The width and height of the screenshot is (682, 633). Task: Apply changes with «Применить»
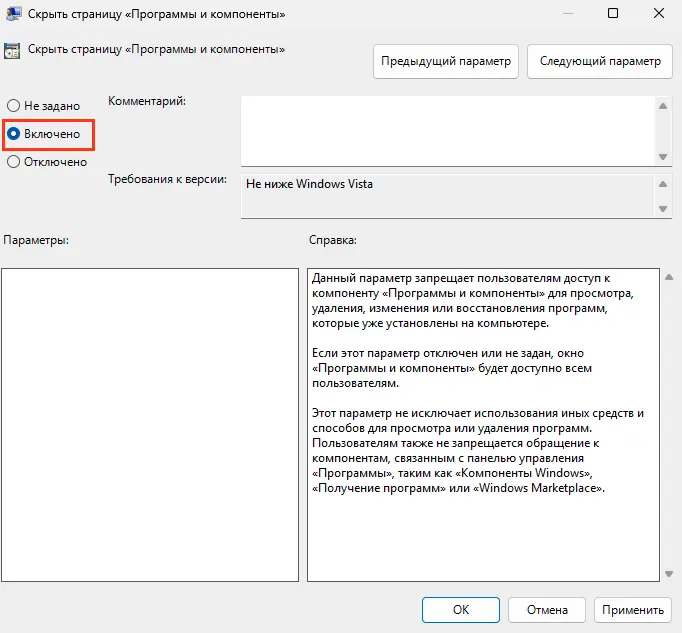[x=632, y=609]
